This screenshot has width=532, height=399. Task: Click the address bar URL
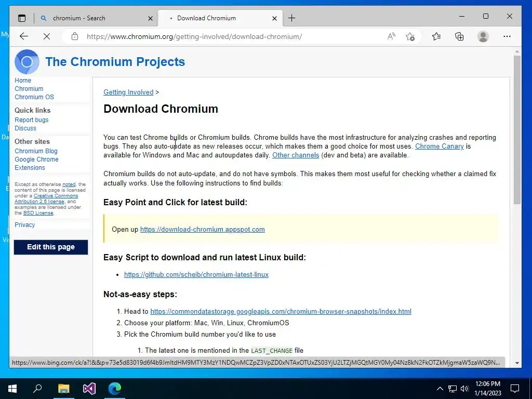[194, 37]
